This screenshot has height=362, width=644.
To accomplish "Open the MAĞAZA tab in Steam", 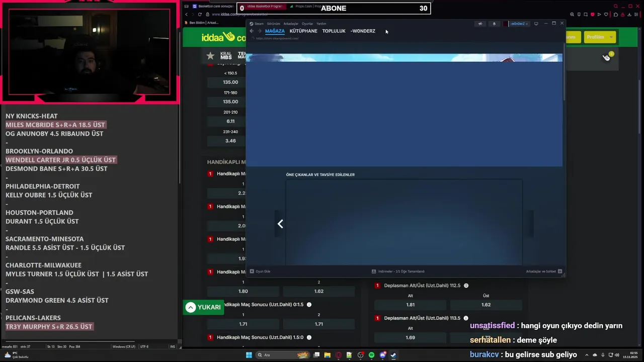I will pyautogui.click(x=275, y=31).
